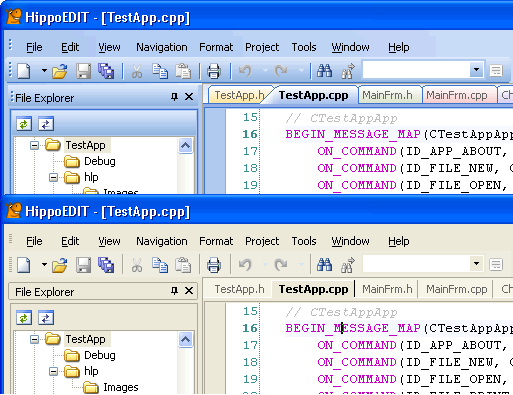
Task: Click Undo arrow in top window toolbar
Action: click(245, 71)
